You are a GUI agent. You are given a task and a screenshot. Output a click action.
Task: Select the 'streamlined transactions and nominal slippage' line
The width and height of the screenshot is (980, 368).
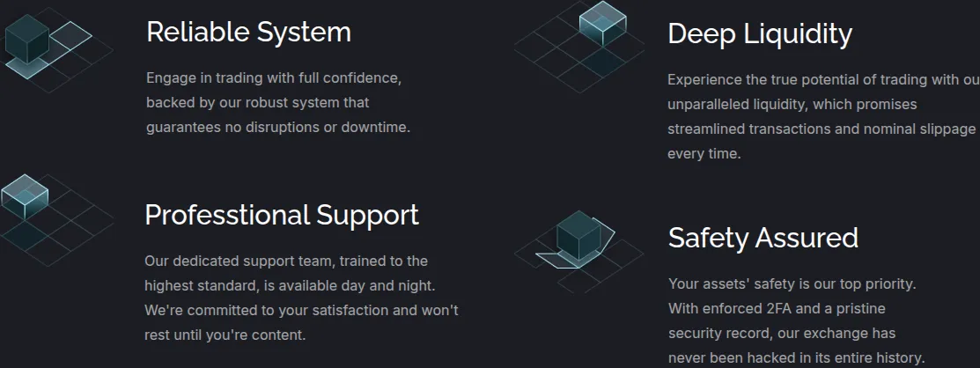click(x=822, y=129)
